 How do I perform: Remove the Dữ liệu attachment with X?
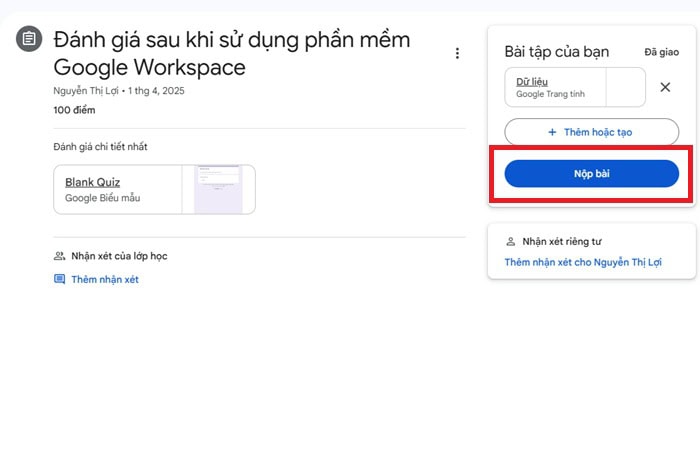pos(665,87)
